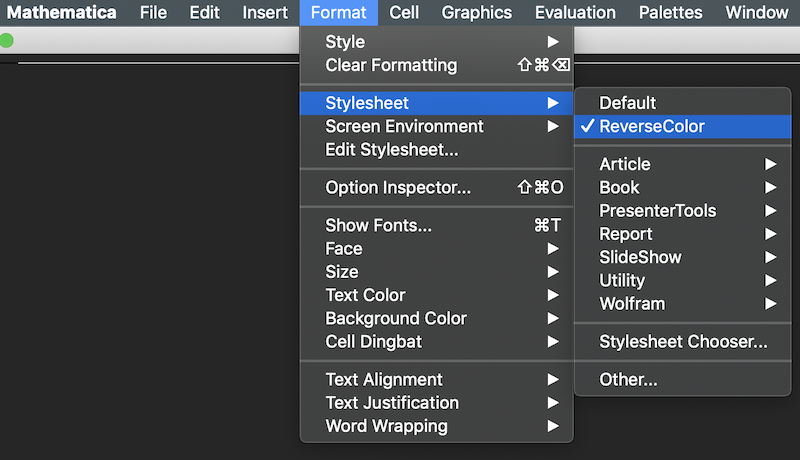Screen dimensions: 800x460
Task: Choose Edit Stylesheet...
Action: pos(437,150)
